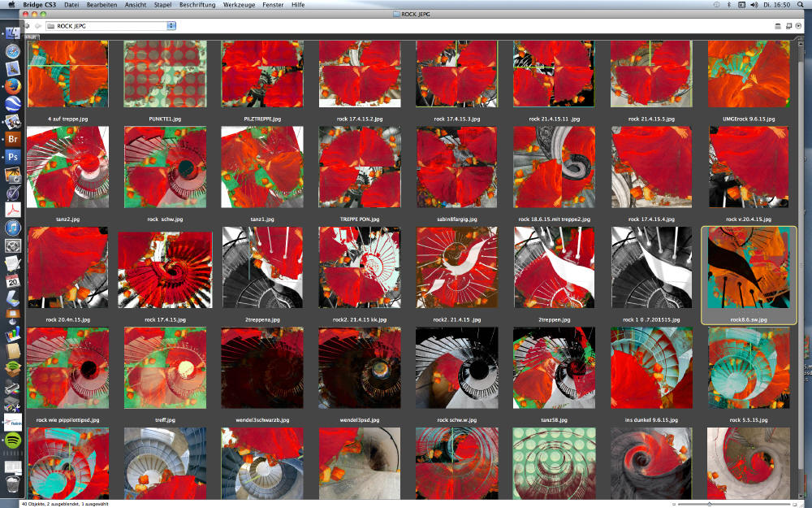Open the Bridge CS3 application menu
812x508 pixels.
coord(39,5)
